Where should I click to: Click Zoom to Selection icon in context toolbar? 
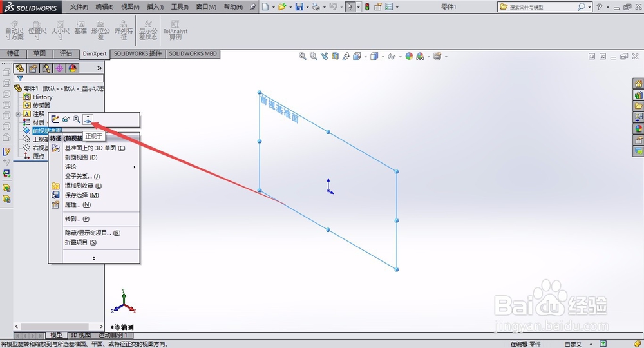tap(77, 119)
